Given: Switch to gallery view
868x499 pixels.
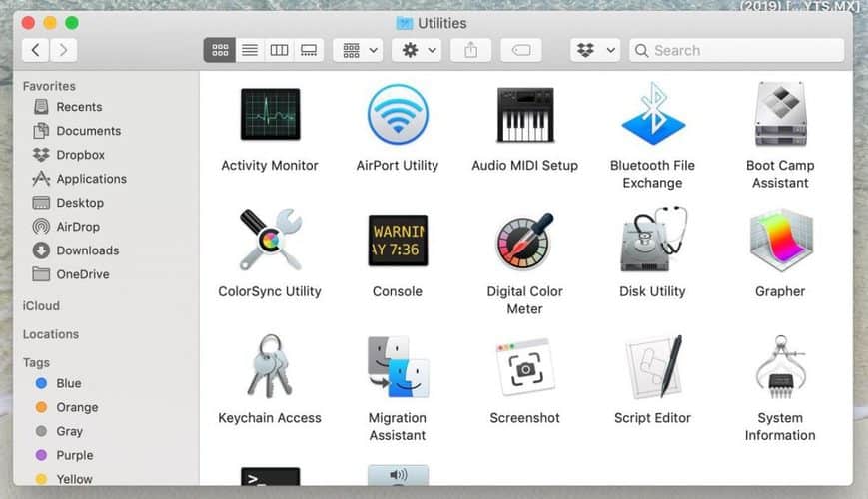Looking at the screenshot, I should pos(309,50).
